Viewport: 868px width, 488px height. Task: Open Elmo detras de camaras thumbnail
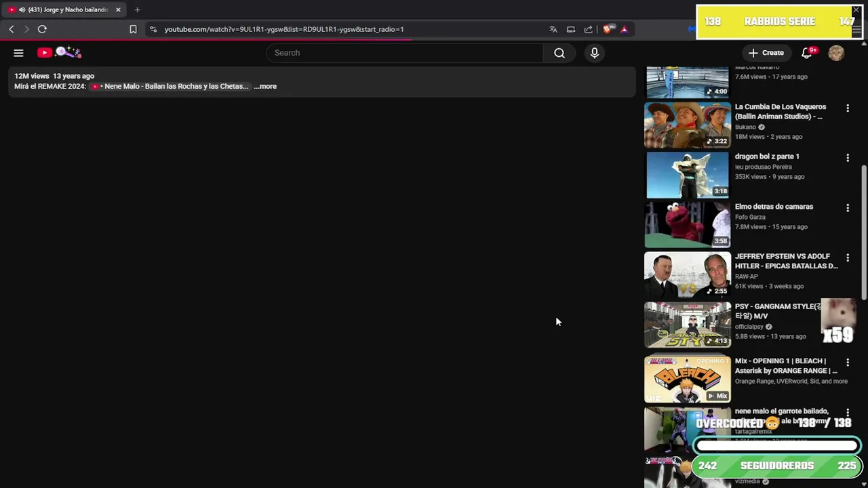(688, 224)
